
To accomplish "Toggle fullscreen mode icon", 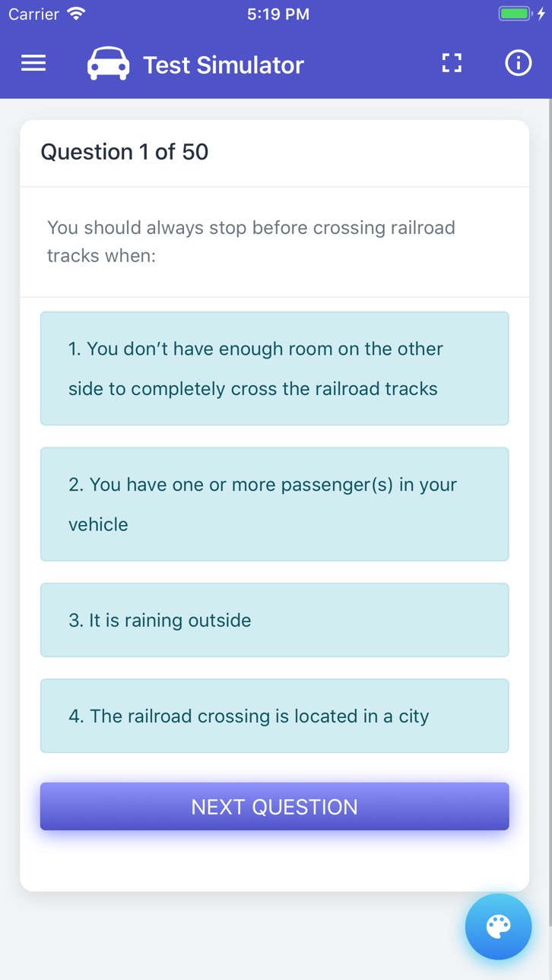I will pos(452,64).
